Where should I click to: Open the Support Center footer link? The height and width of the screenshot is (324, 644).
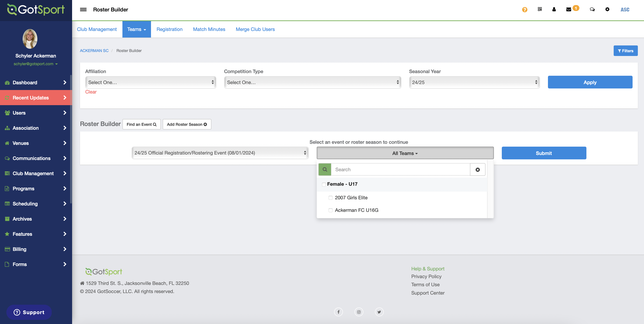[x=428, y=293]
